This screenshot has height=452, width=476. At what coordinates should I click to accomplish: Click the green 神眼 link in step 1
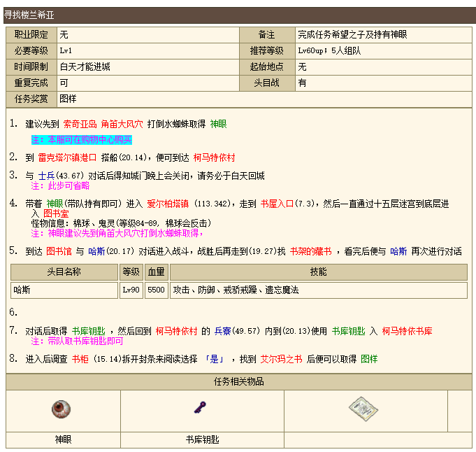(x=218, y=124)
